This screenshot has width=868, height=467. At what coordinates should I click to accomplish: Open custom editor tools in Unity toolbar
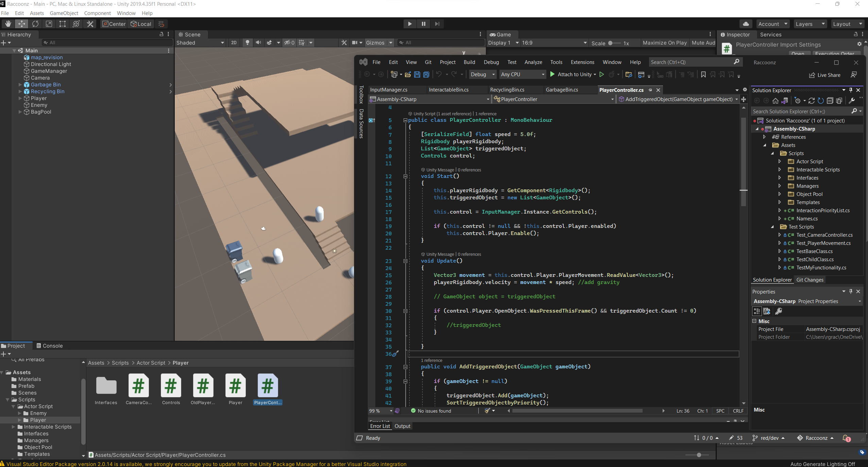pyautogui.click(x=90, y=24)
